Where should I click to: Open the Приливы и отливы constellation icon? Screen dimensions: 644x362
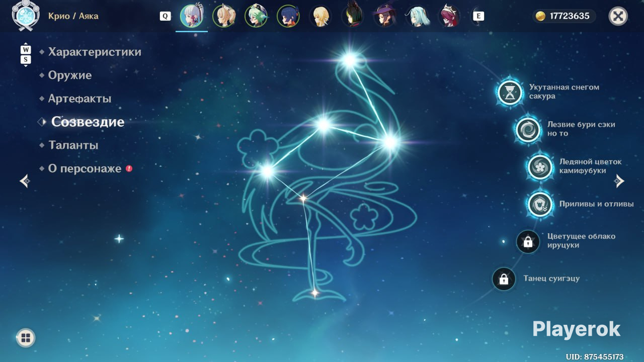click(x=540, y=205)
